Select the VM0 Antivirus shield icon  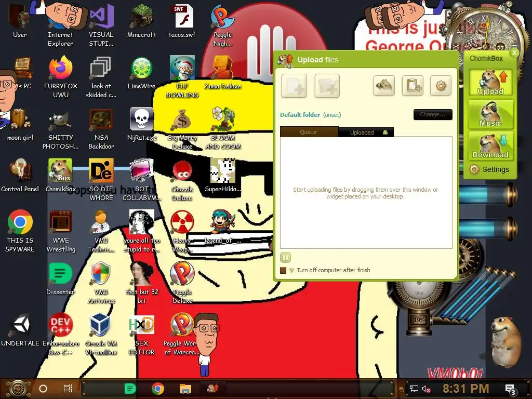(101, 283)
